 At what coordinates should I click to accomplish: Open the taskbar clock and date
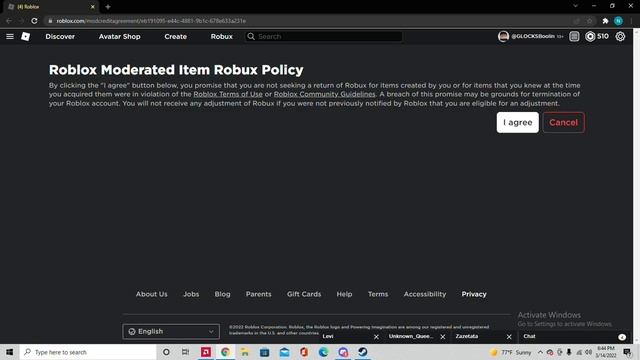coord(605,352)
